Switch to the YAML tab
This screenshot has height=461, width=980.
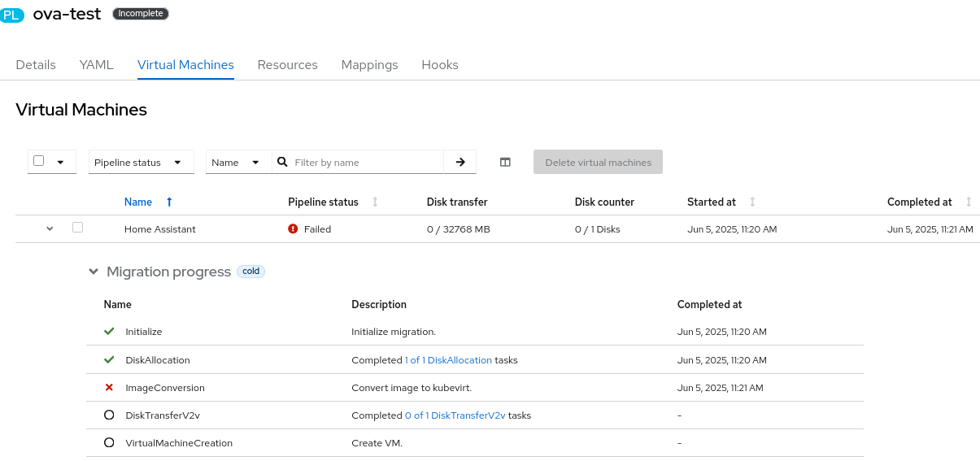click(x=96, y=65)
